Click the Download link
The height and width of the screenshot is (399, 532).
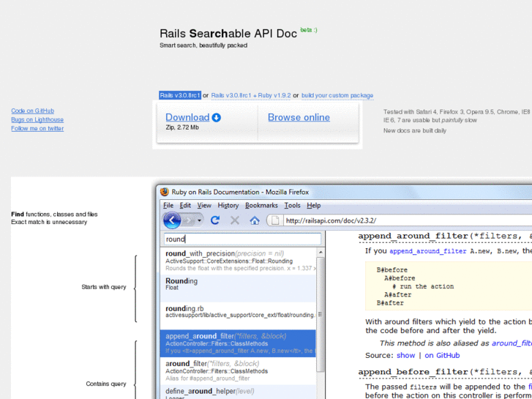(x=187, y=117)
